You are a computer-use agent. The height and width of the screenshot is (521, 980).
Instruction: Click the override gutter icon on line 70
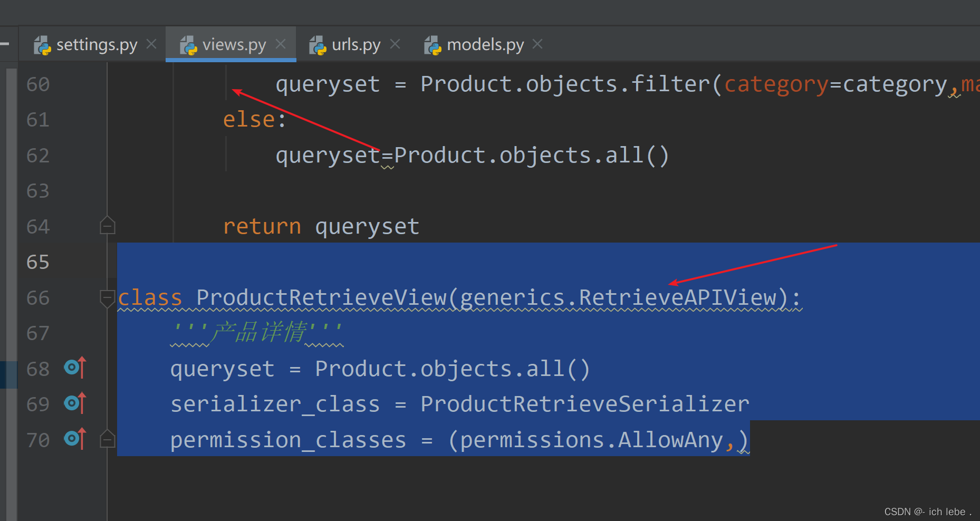(x=75, y=439)
